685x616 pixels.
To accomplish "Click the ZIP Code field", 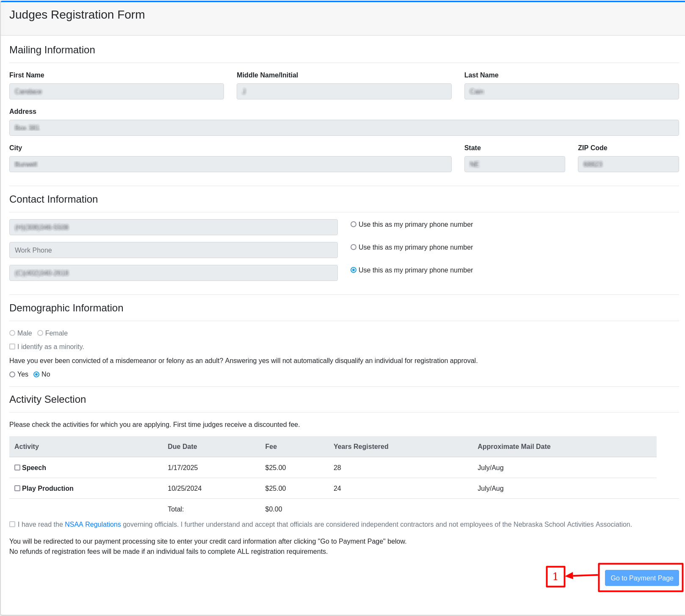I will pyautogui.click(x=628, y=164).
